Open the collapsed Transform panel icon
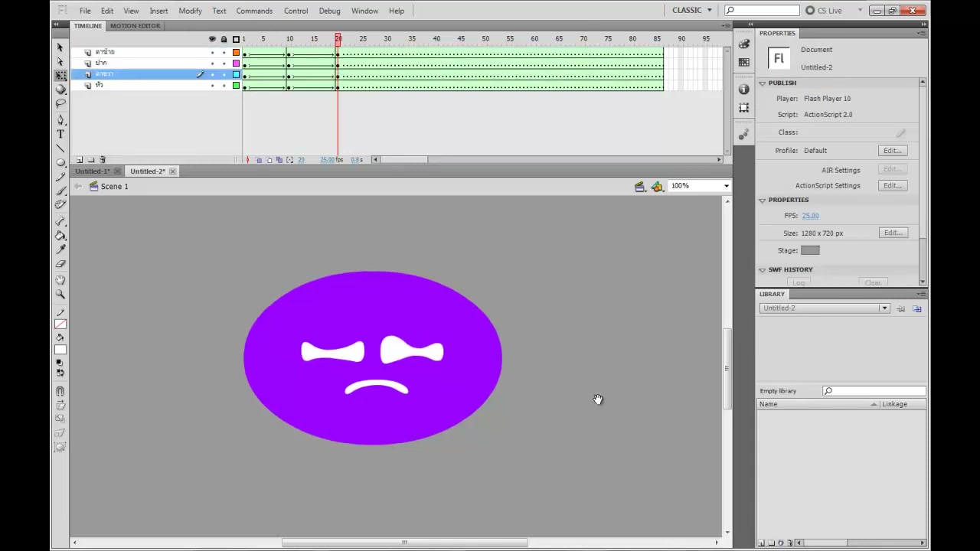 744,108
